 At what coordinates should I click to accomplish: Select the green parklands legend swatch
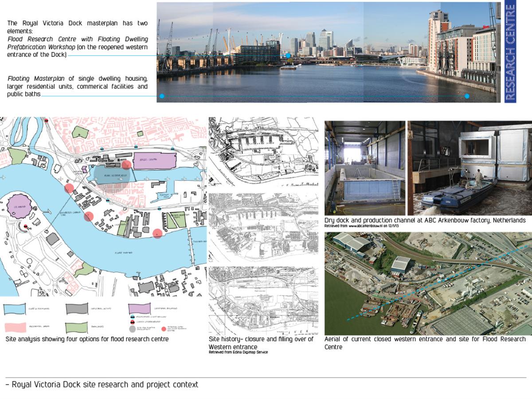[x=77, y=328]
